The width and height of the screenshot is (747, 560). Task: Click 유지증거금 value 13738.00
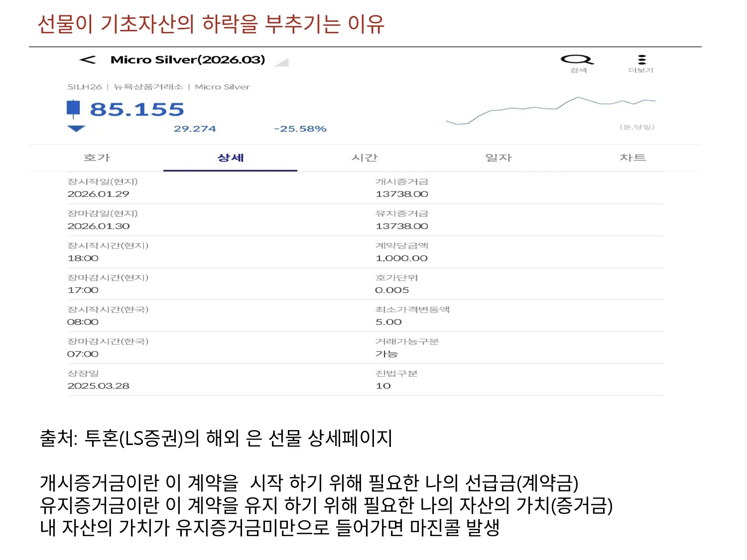pyautogui.click(x=402, y=226)
